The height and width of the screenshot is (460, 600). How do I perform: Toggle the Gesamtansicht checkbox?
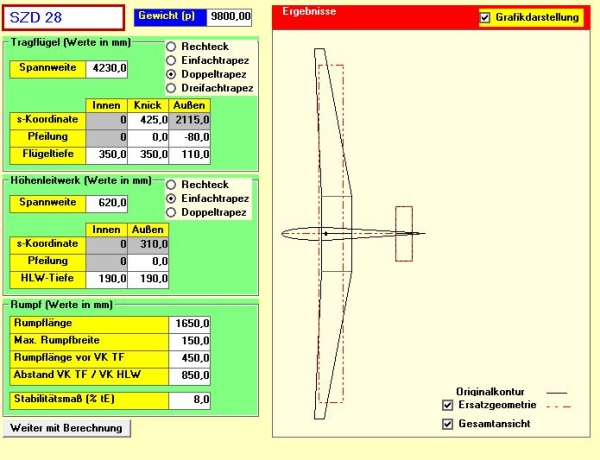447,424
